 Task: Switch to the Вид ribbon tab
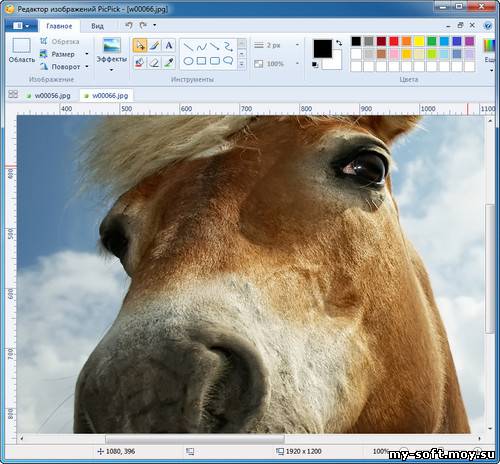click(x=97, y=26)
